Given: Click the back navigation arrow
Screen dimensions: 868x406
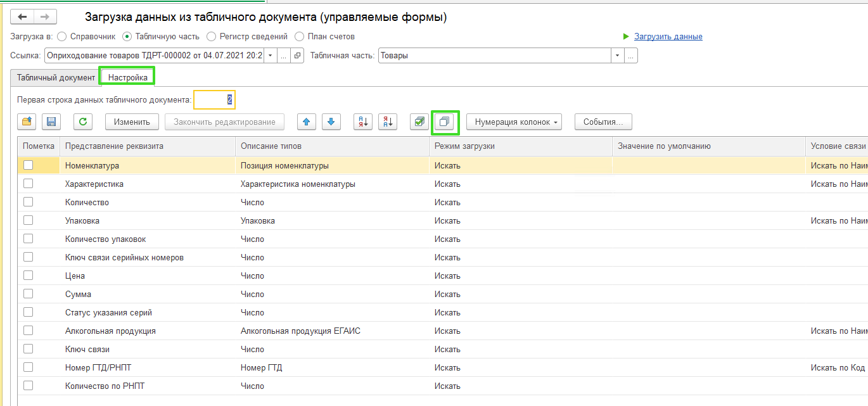Looking at the screenshot, I should (22, 17).
